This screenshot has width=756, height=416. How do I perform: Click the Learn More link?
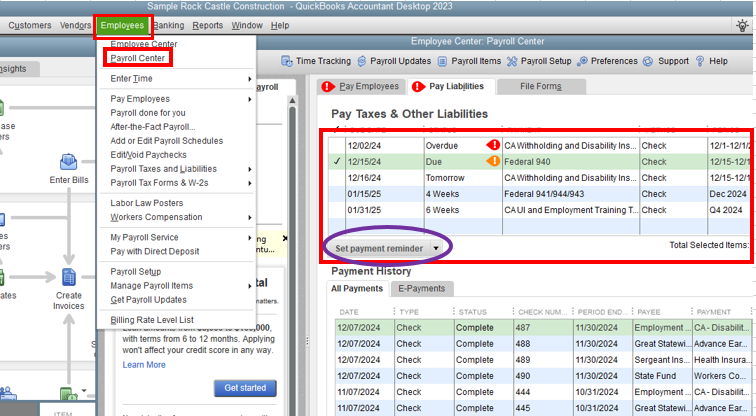[144, 365]
